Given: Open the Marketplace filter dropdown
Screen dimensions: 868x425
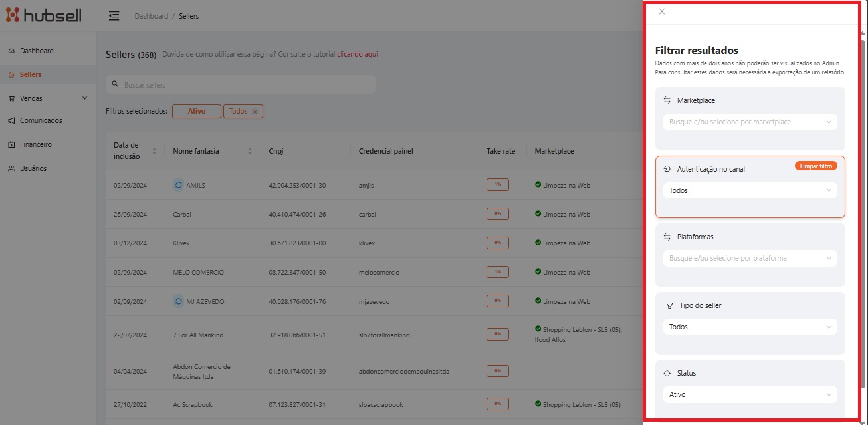Looking at the screenshot, I should click(x=750, y=122).
